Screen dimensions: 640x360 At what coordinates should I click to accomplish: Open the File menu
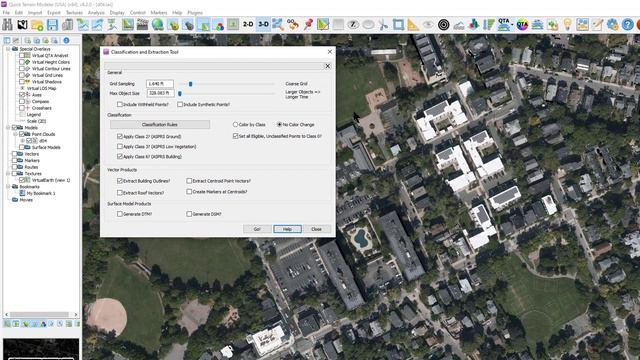(6, 13)
